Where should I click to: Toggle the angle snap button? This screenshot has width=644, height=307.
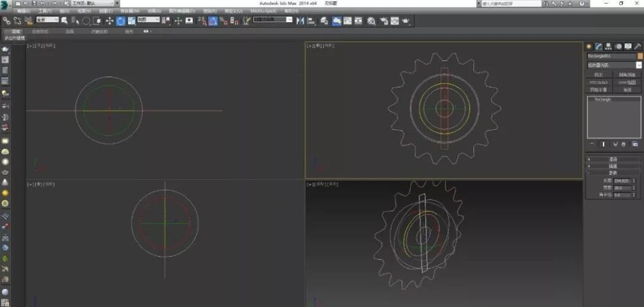[212, 20]
